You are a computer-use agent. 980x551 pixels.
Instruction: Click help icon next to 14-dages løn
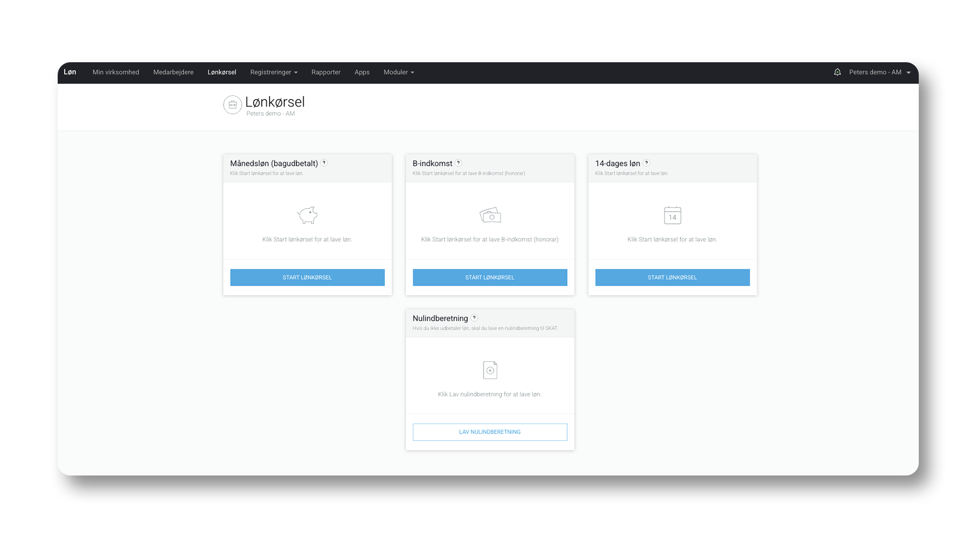click(646, 163)
